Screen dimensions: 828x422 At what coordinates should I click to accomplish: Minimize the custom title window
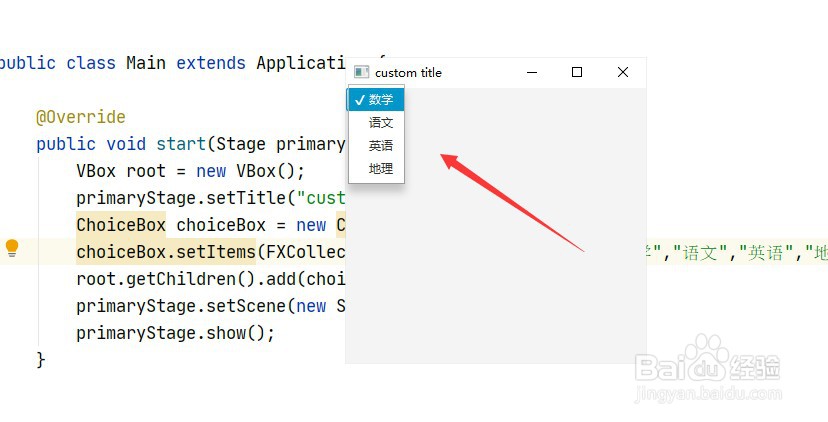click(532, 72)
